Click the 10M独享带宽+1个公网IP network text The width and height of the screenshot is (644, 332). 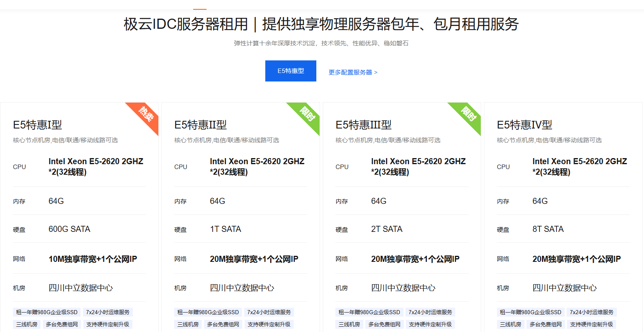click(x=93, y=259)
